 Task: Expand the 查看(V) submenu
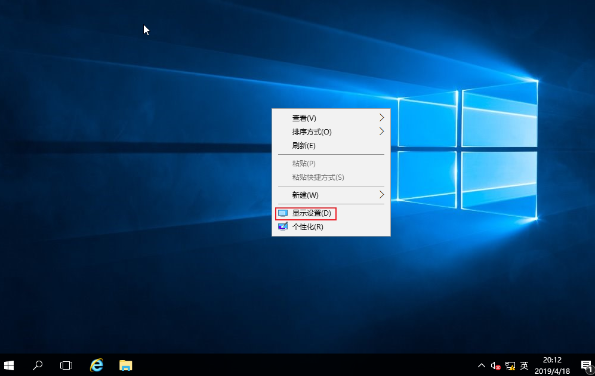click(331, 118)
